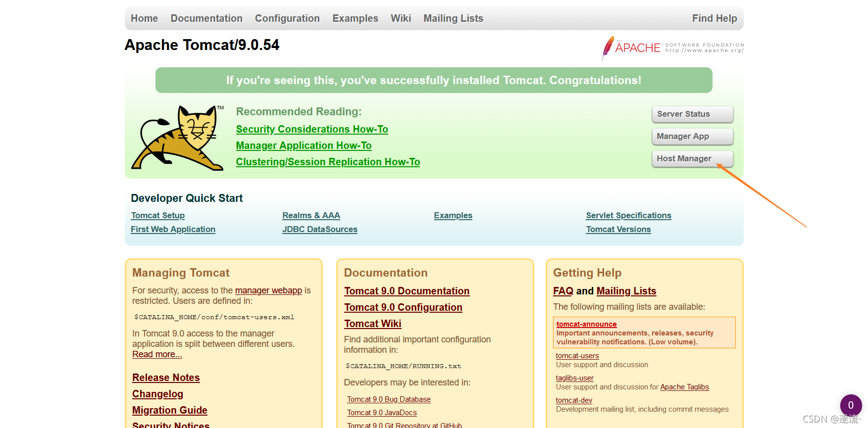The width and height of the screenshot is (868, 428).
Task: Open the Tomcat Setup link
Action: coord(158,216)
